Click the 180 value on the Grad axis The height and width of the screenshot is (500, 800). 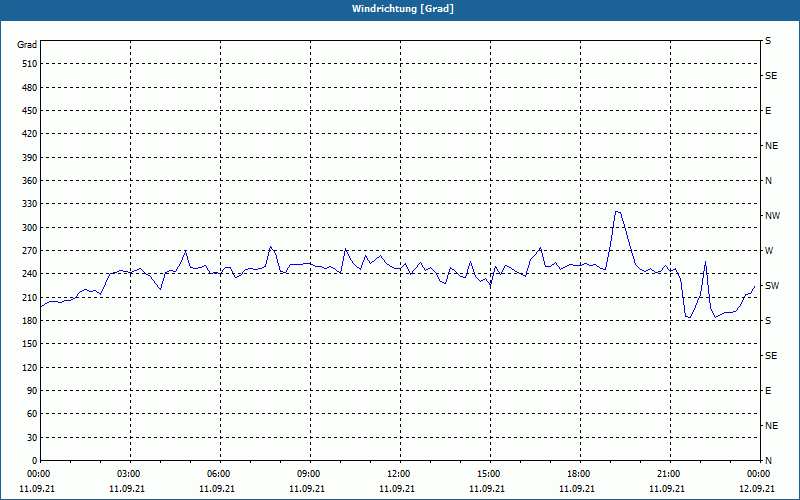(x=30, y=320)
